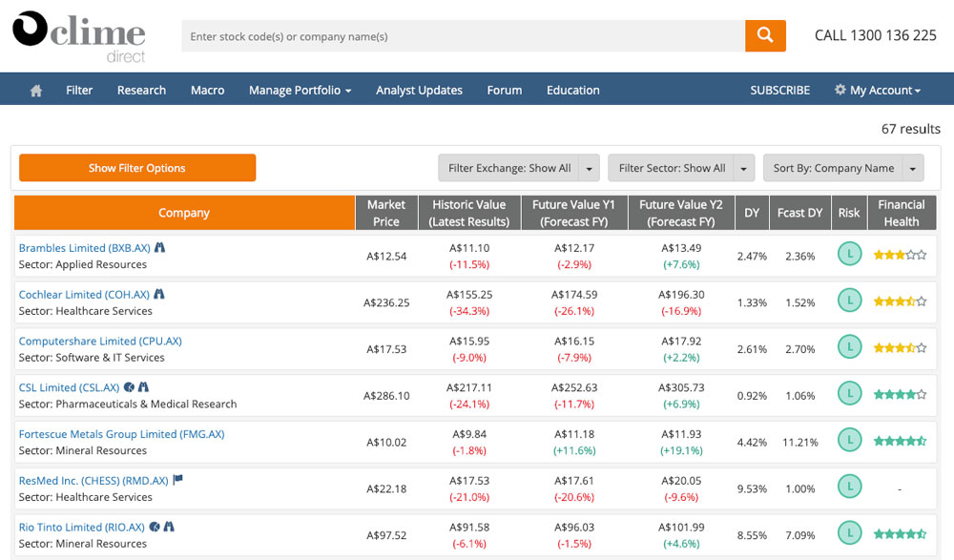Open the Filter nav item

point(79,90)
